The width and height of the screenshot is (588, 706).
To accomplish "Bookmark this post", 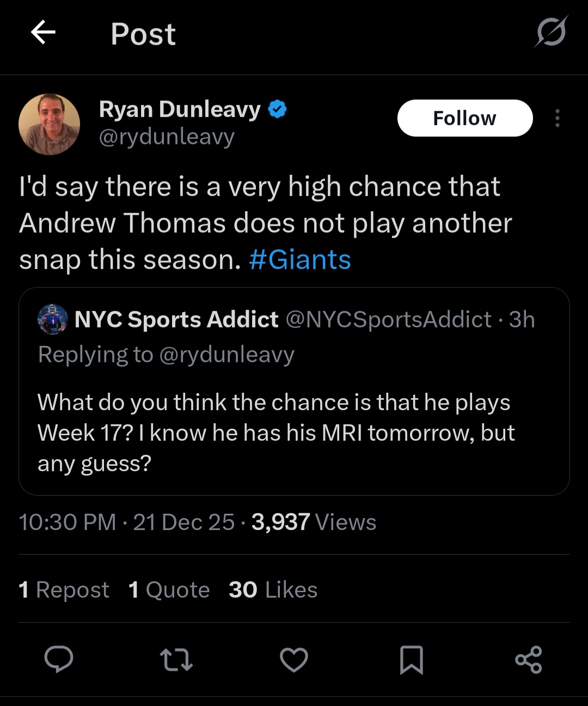I will 411,659.
